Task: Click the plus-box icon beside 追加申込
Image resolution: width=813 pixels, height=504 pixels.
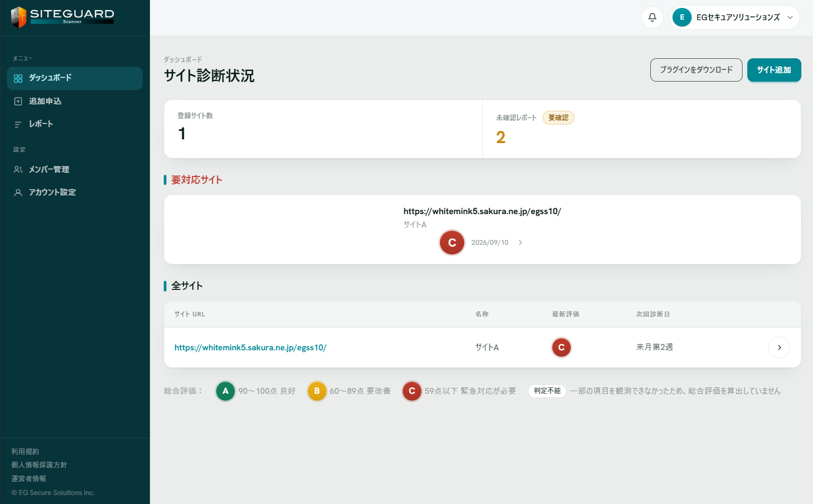Action: (18, 101)
